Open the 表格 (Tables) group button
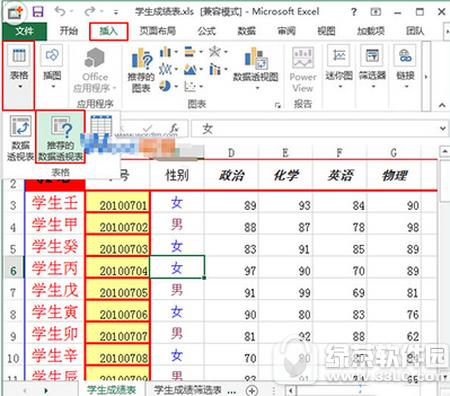Image resolution: width=450 pixels, height=396 pixels. pyautogui.click(x=19, y=75)
